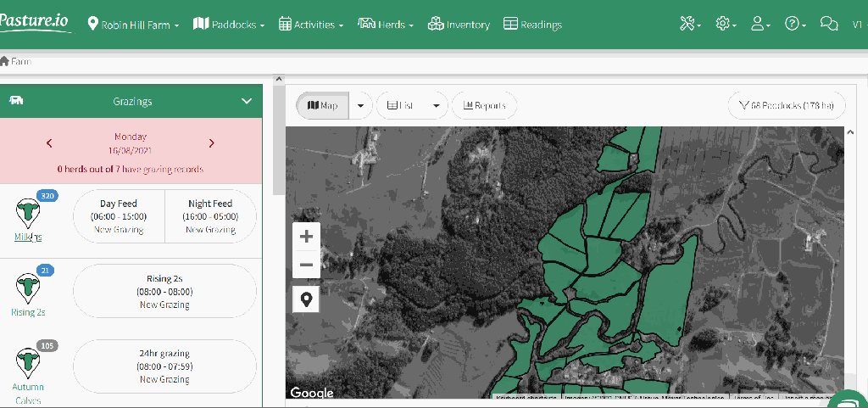868x408 pixels.
Task: Select the Milking Night Feed grazing
Action: [x=210, y=216]
